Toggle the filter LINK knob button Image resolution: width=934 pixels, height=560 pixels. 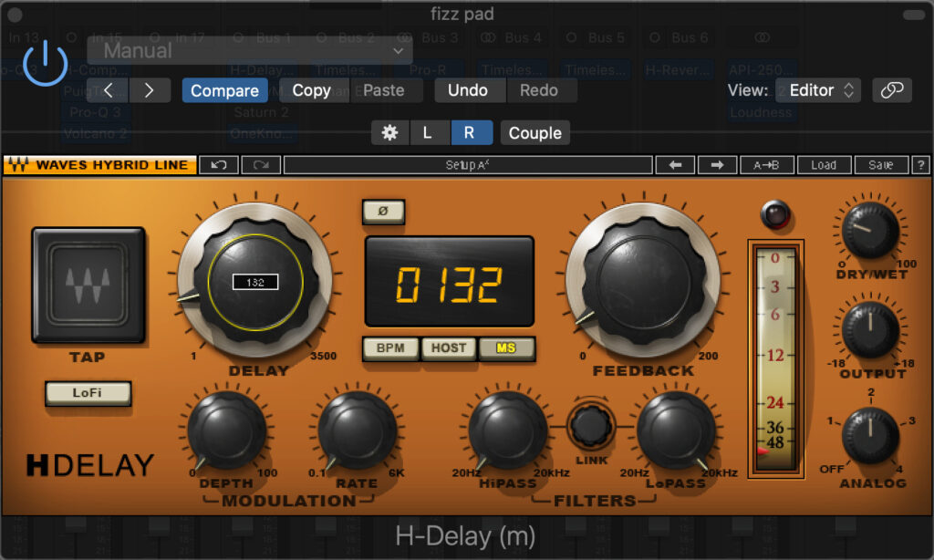point(591,425)
